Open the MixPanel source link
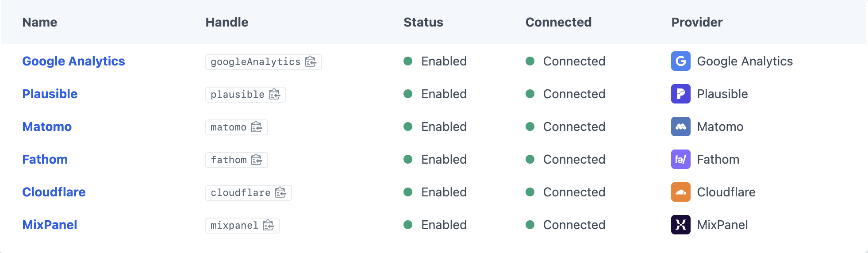Viewport: 868px width, 253px height. pos(50,225)
